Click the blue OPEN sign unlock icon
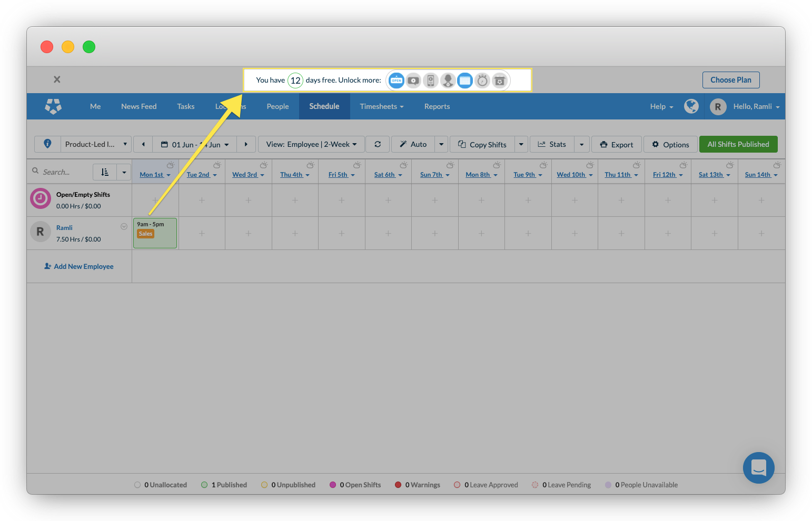812x521 pixels. [397, 81]
